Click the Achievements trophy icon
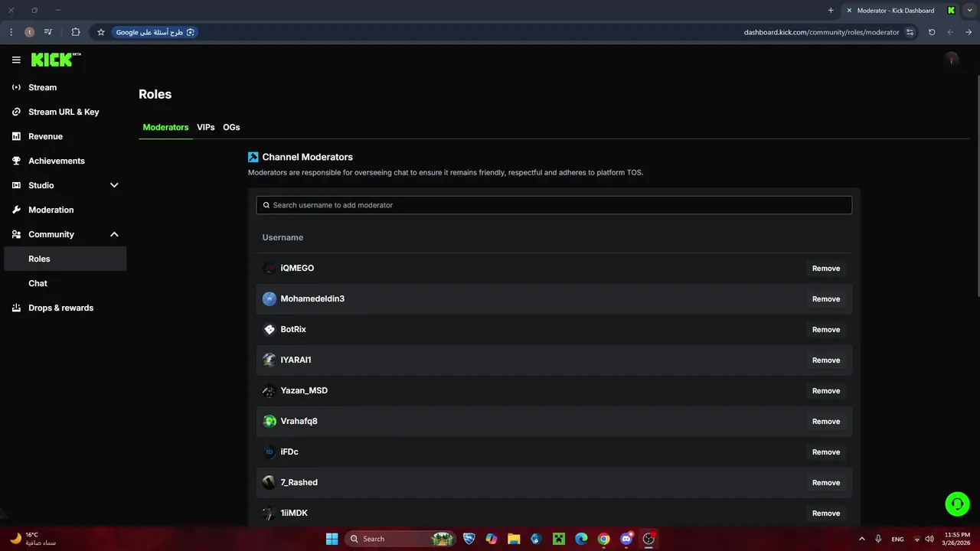The width and height of the screenshot is (980, 551). [16, 161]
